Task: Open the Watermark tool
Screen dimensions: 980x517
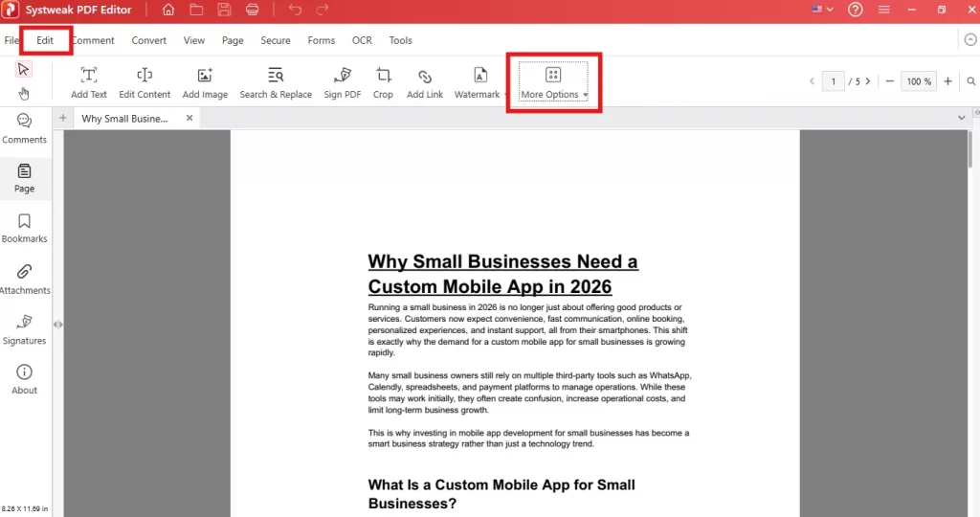Action: click(x=477, y=83)
